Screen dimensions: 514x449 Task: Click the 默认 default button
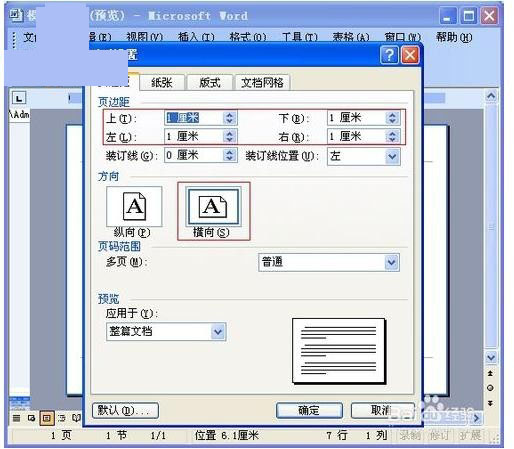click(x=125, y=410)
